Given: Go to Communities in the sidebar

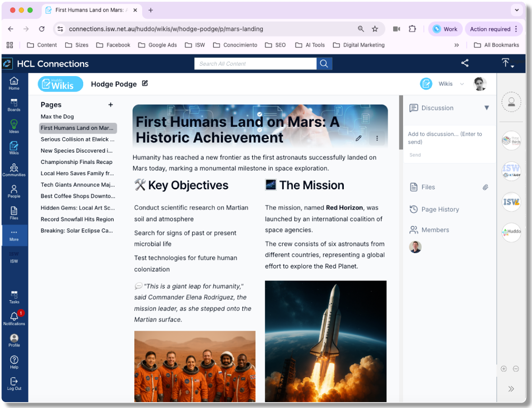Looking at the screenshot, I should [x=14, y=169].
